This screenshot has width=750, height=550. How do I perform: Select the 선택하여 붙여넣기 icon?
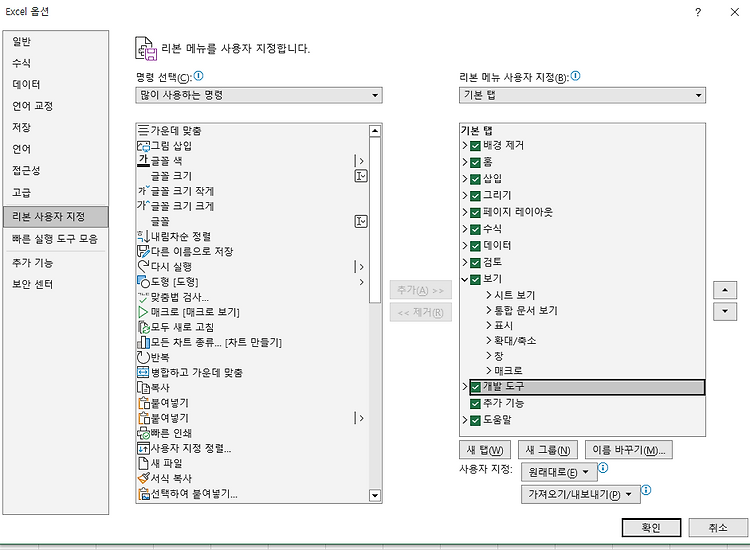(x=143, y=494)
